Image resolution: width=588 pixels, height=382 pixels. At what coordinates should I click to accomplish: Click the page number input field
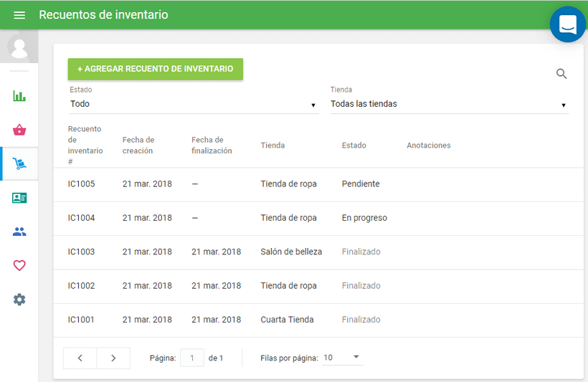coord(192,358)
